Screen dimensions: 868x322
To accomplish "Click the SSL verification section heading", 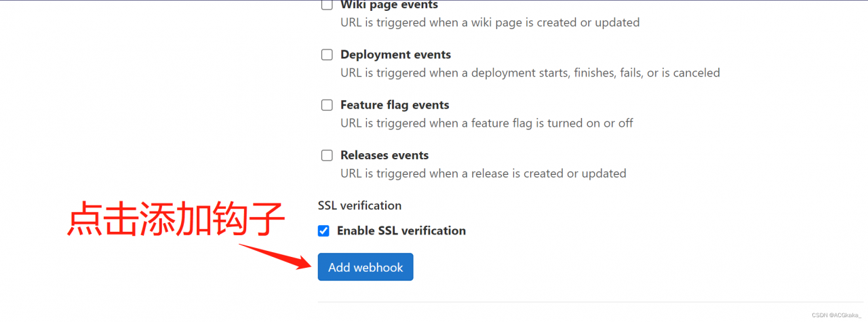I will coord(359,205).
